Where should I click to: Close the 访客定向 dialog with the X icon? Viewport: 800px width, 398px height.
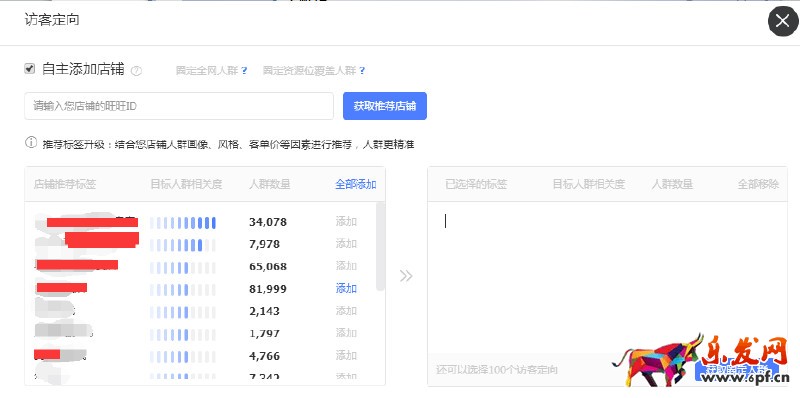(783, 21)
